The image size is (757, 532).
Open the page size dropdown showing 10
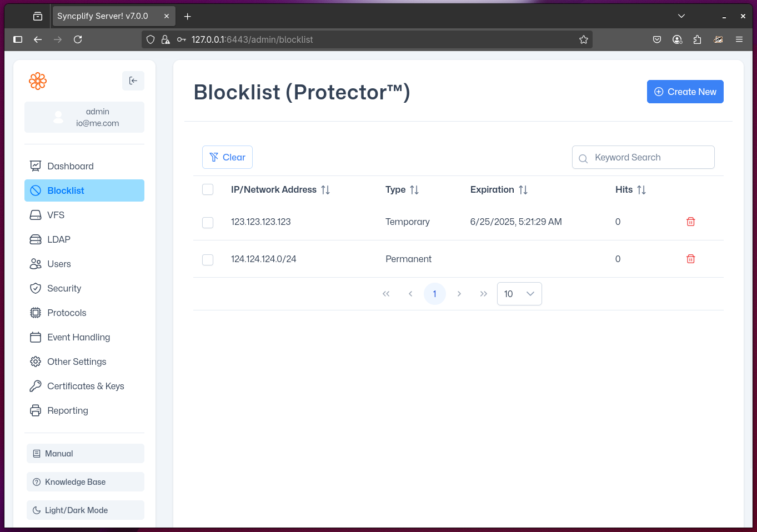(x=519, y=294)
